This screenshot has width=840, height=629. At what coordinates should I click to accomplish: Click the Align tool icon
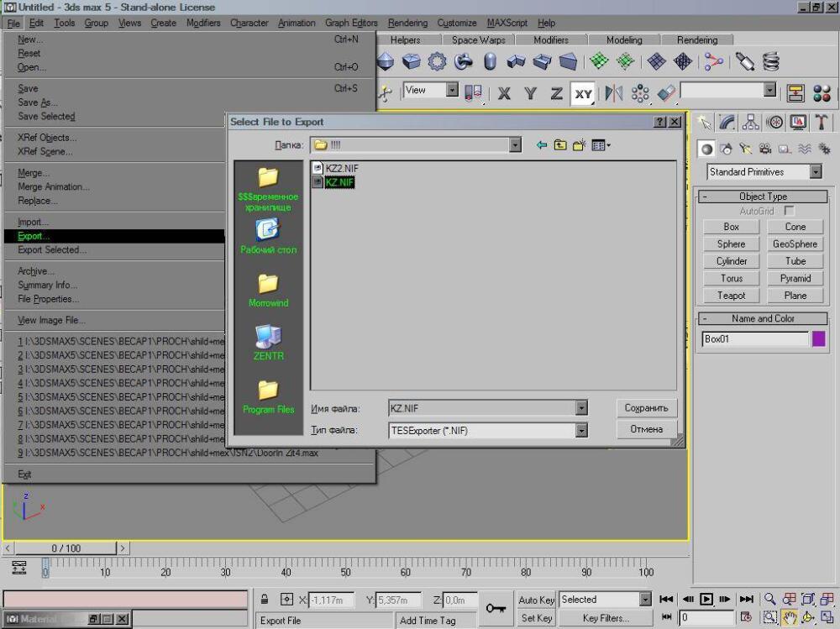[x=666, y=93]
